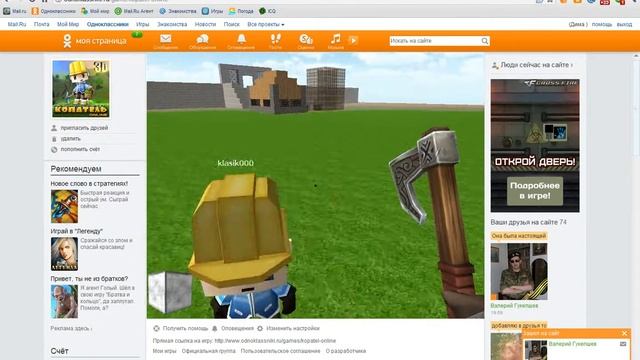The height and width of the screenshot is (360, 640).
Task: Open the Обсуждения chat bubbles icon
Action: click(x=202, y=39)
